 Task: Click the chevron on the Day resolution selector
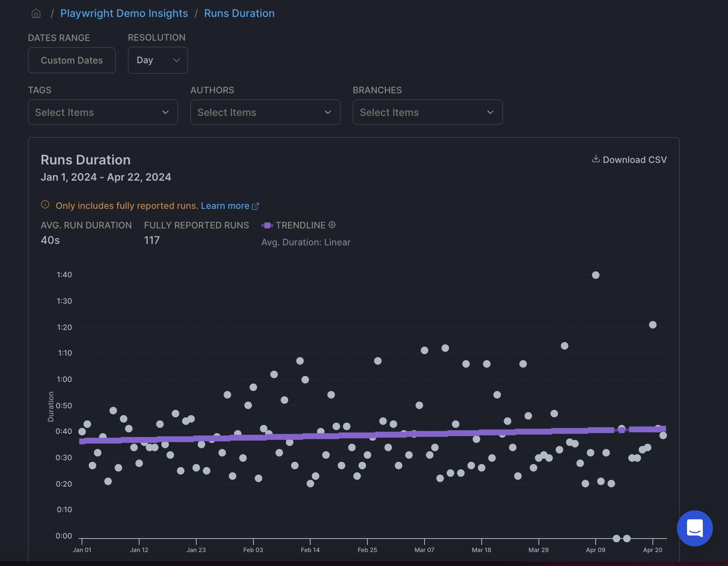point(176,60)
